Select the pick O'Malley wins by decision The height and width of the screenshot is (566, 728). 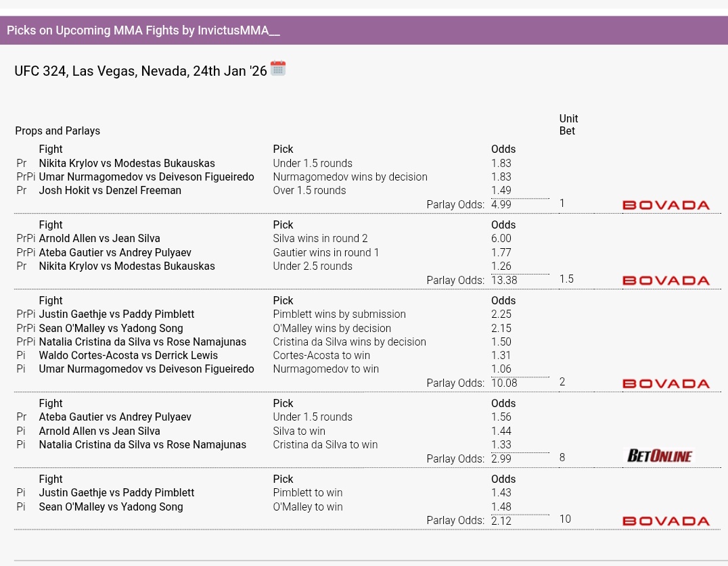tap(332, 328)
